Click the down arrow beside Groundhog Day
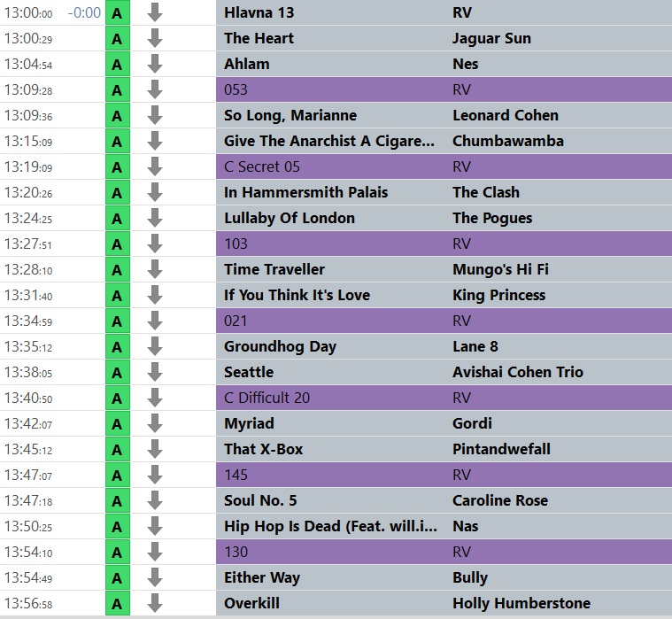The width and height of the screenshot is (672, 619). click(x=155, y=347)
